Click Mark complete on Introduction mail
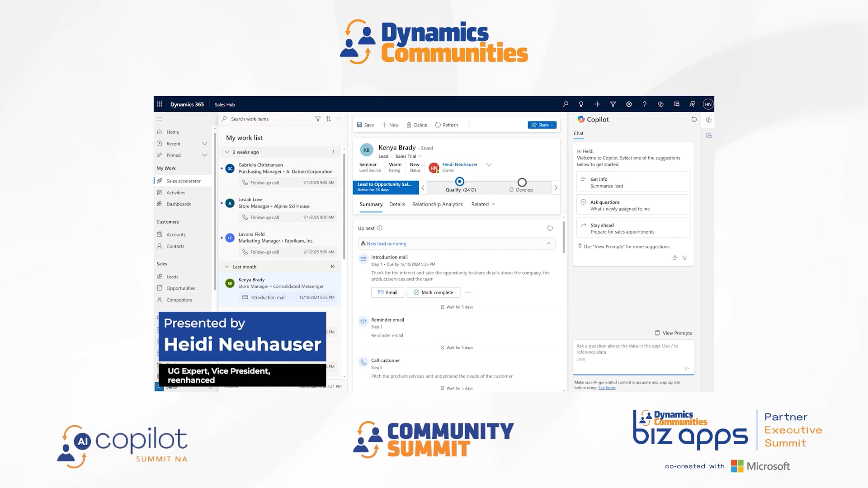Screen dimensions: 868x488 [x=433, y=292]
